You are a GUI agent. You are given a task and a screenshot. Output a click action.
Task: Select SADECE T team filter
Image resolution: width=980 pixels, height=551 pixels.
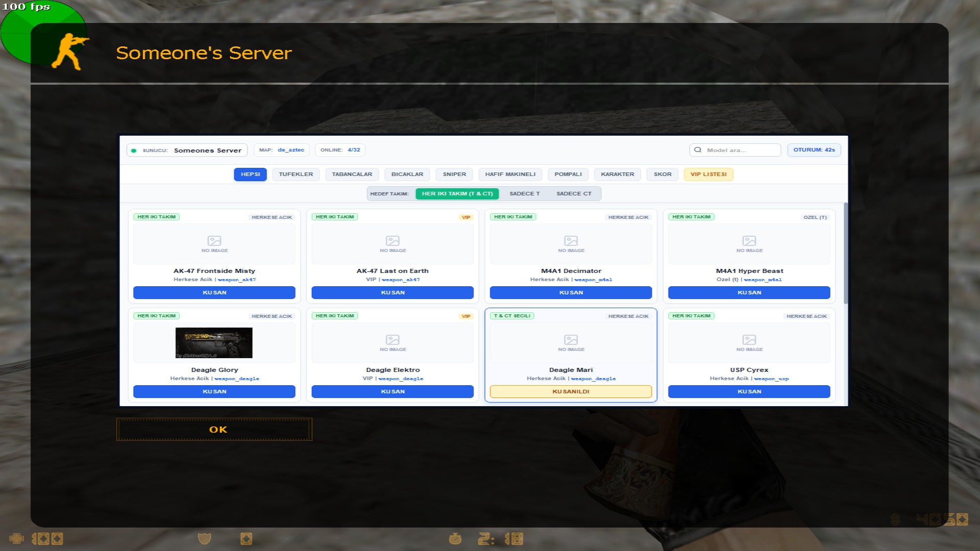(524, 194)
